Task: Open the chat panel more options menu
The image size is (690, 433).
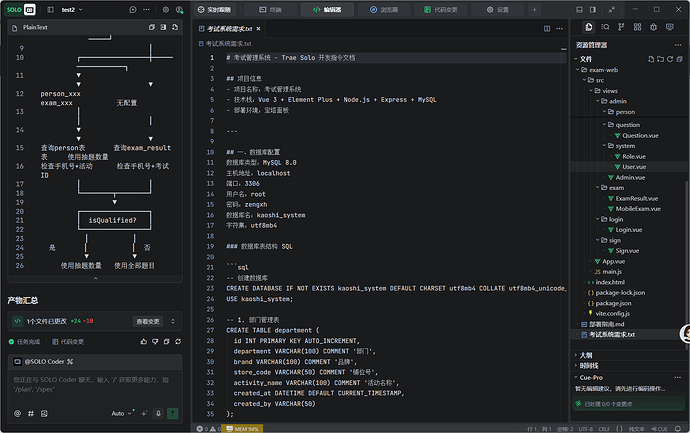Action: tap(146, 10)
